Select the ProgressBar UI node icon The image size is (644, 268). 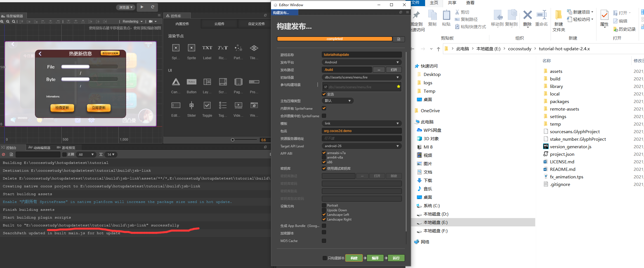coord(254,82)
